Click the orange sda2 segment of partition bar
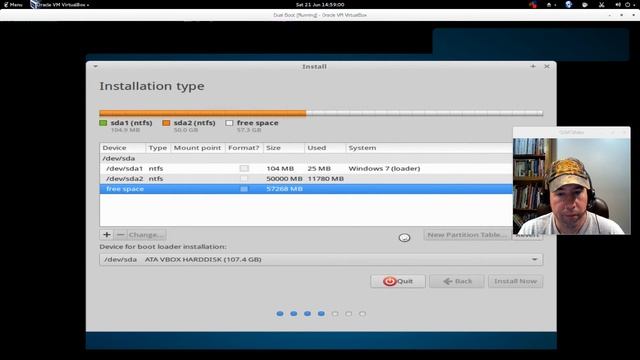 [203, 113]
